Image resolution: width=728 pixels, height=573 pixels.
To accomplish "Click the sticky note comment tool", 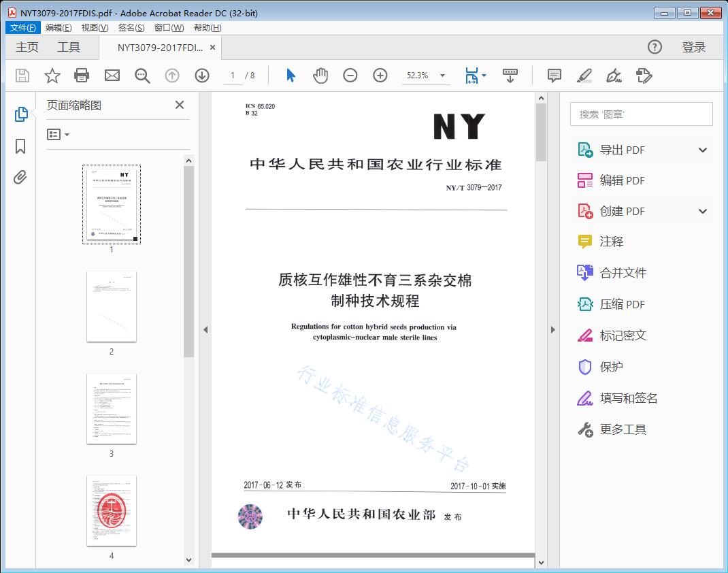I will click(x=555, y=76).
